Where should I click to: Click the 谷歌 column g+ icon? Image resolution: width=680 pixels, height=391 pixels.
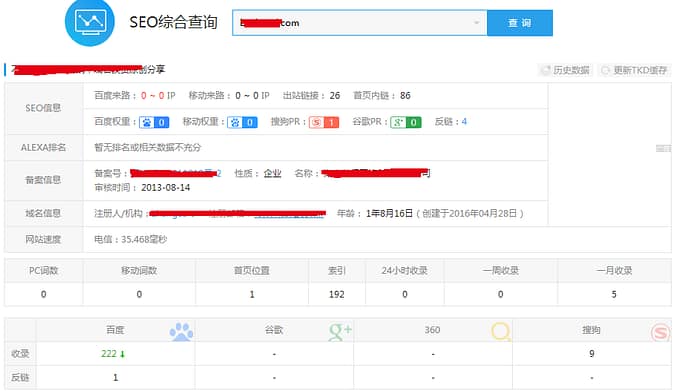[x=340, y=332]
